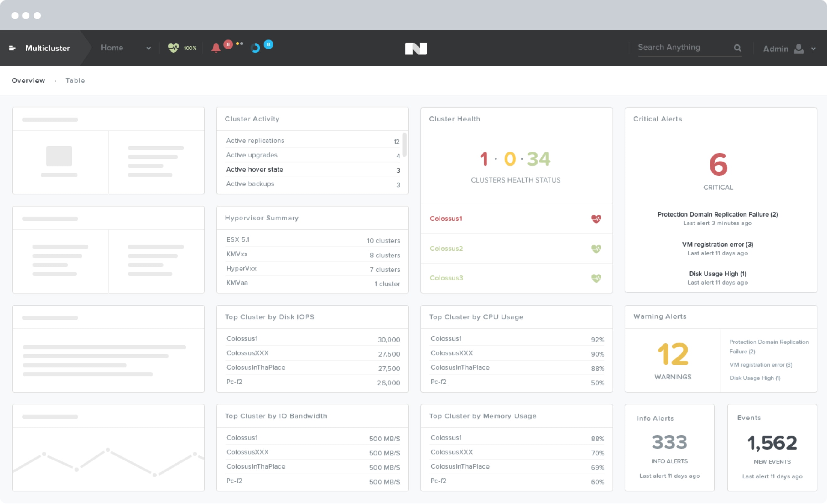Click the blue tasks progress circle icon
This screenshot has width=827, height=504.
pyautogui.click(x=255, y=48)
